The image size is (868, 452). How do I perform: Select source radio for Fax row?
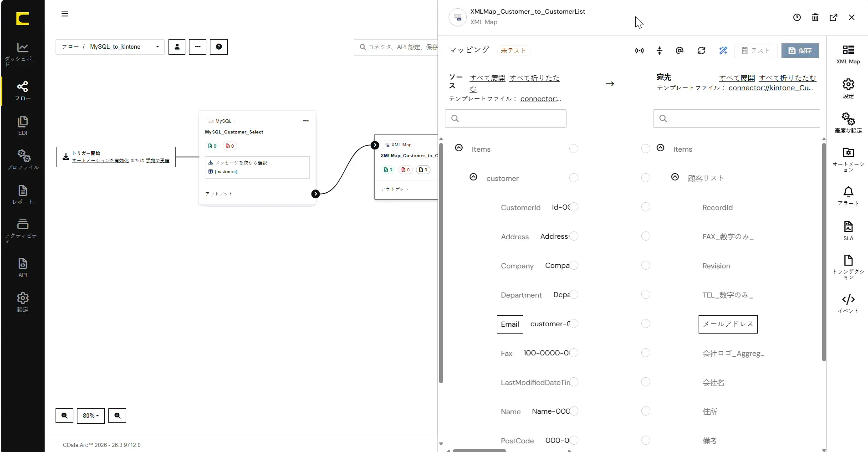[x=574, y=353]
